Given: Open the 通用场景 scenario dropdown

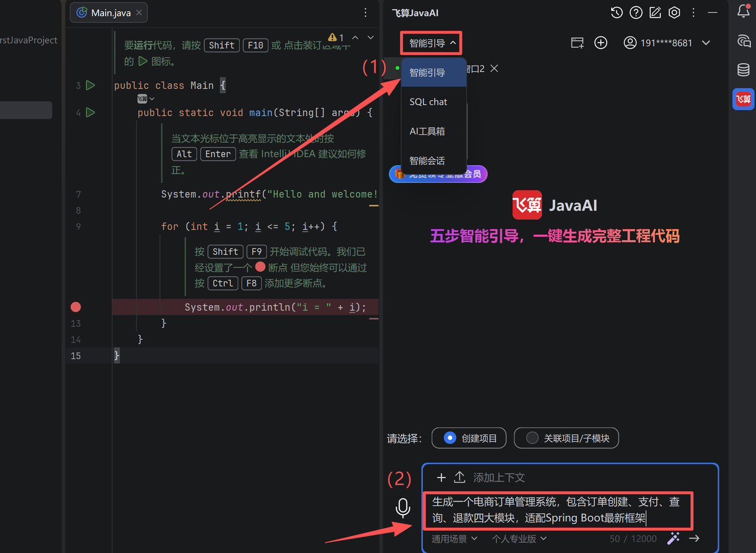Looking at the screenshot, I should [454, 538].
